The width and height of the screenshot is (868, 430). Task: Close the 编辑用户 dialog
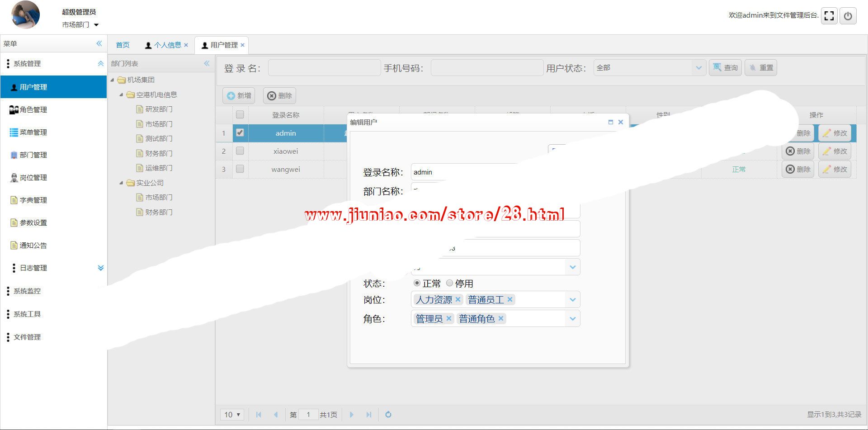tap(621, 122)
